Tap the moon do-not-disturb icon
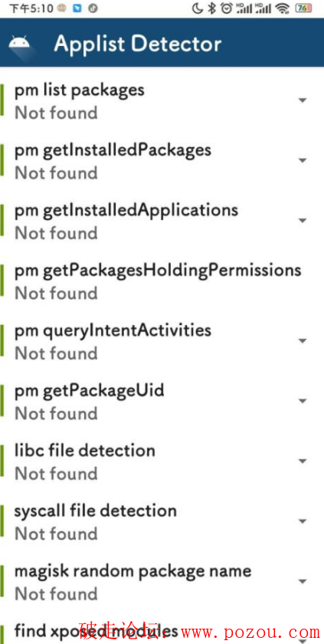Viewport: 324px width, 644px height. [198, 8]
